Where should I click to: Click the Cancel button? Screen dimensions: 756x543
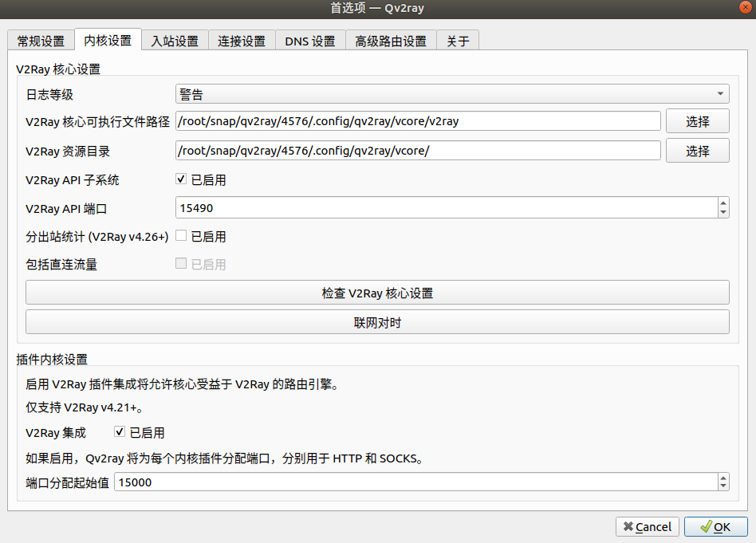point(647,526)
